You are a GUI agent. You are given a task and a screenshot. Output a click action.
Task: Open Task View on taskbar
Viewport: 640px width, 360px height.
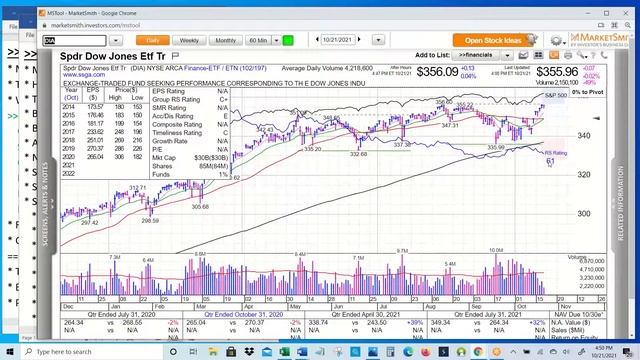click(x=193, y=351)
